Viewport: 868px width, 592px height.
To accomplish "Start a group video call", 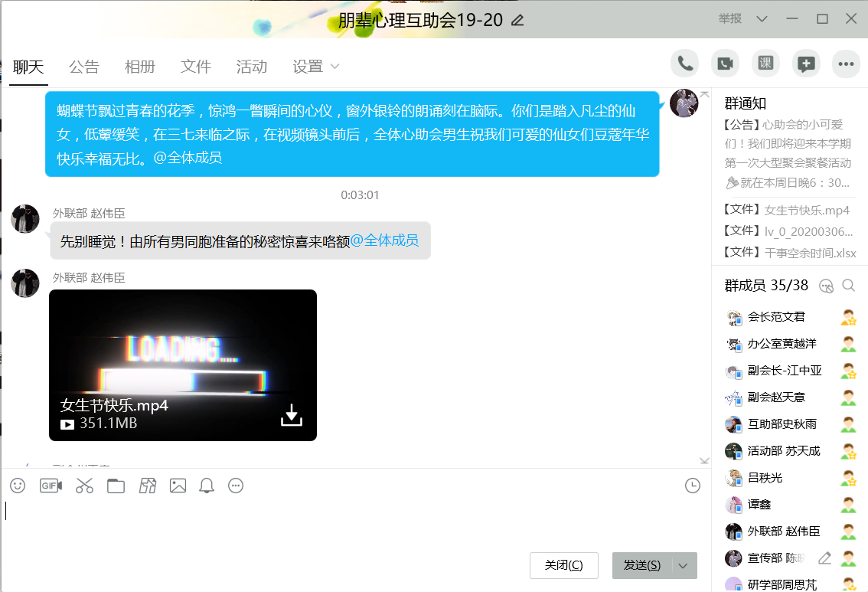I will [x=725, y=64].
